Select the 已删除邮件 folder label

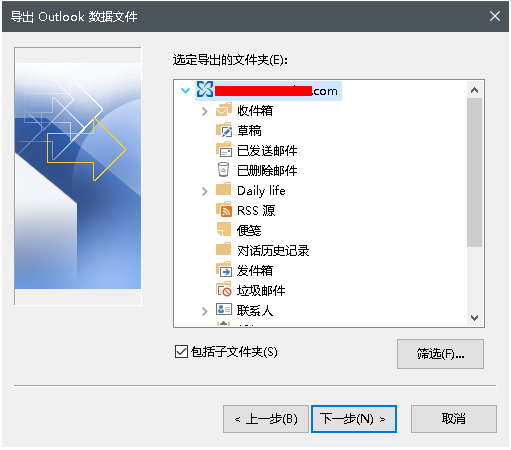click(267, 171)
